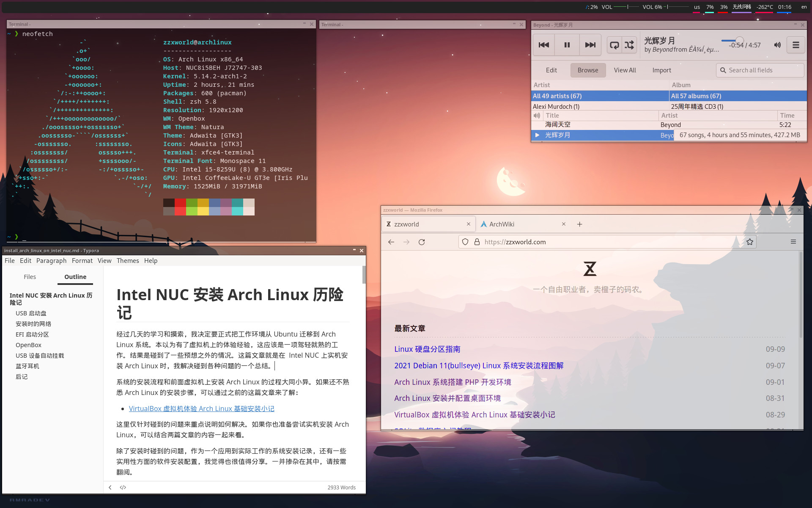Open the Linux 硬盘分区指南 article link

pyautogui.click(x=427, y=349)
